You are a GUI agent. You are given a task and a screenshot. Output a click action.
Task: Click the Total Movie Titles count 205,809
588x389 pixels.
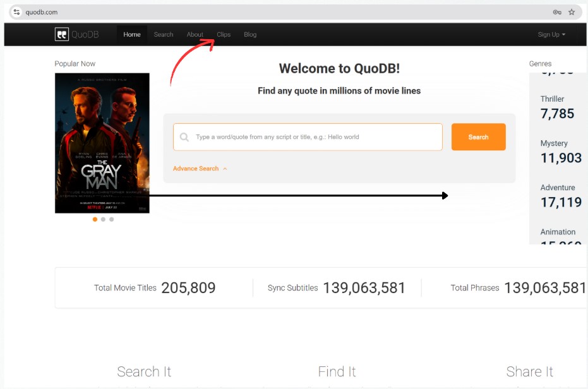pyautogui.click(x=188, y=288)
